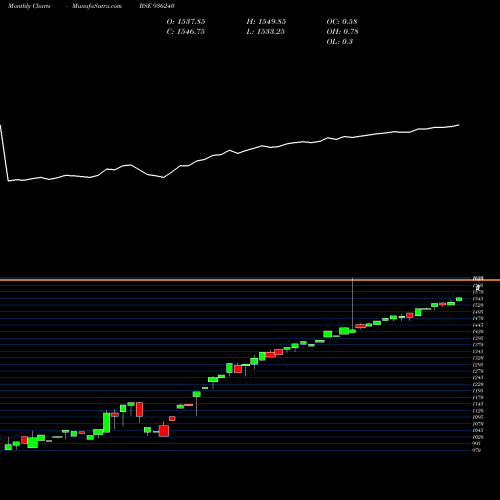The width and height of the screenshot is (500, 500).
Task: Click the low value L: 1533.25
Action: click(x=265, y=32)
